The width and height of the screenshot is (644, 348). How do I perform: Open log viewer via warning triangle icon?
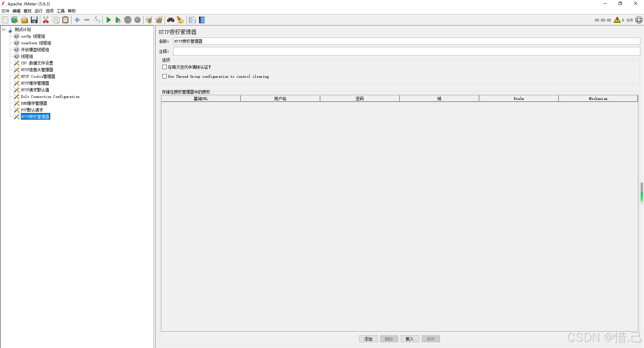coord(617,20)
